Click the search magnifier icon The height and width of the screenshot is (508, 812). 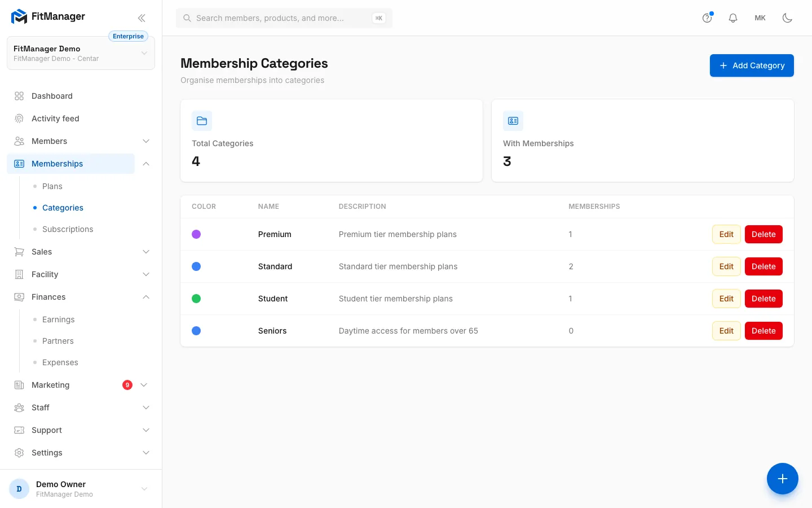click(187, 18)
